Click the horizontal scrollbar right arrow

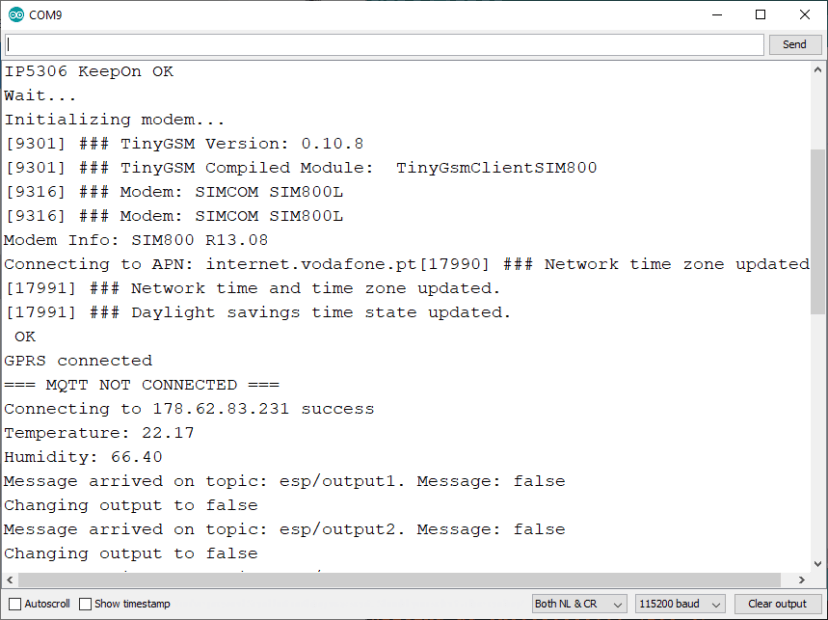(x=802, y=579)
